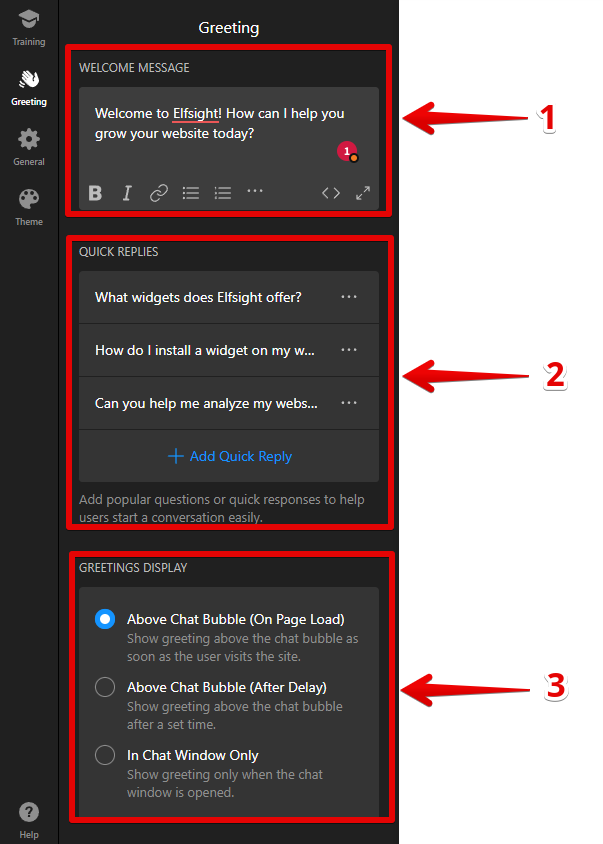The image size is (603, 844).
Task: Click Add Quick Reply
Action: coord(230,456)
